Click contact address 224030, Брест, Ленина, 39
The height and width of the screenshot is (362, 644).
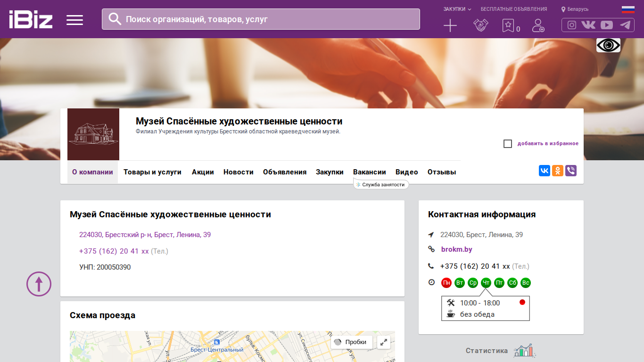(481, 235)
